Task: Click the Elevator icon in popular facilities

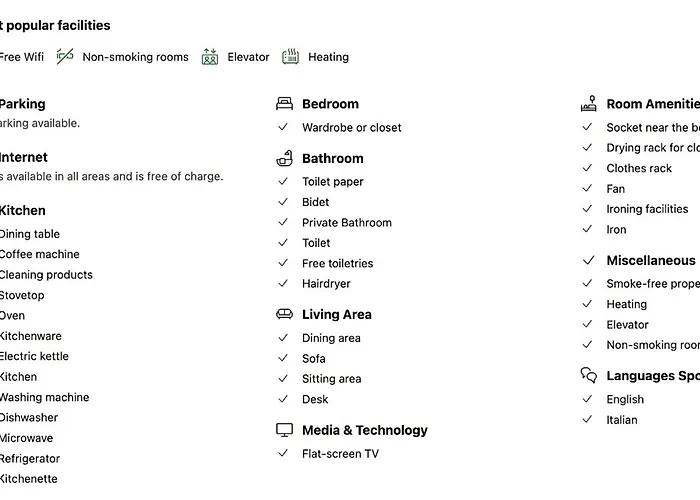Action: click(x=209, y=57)
